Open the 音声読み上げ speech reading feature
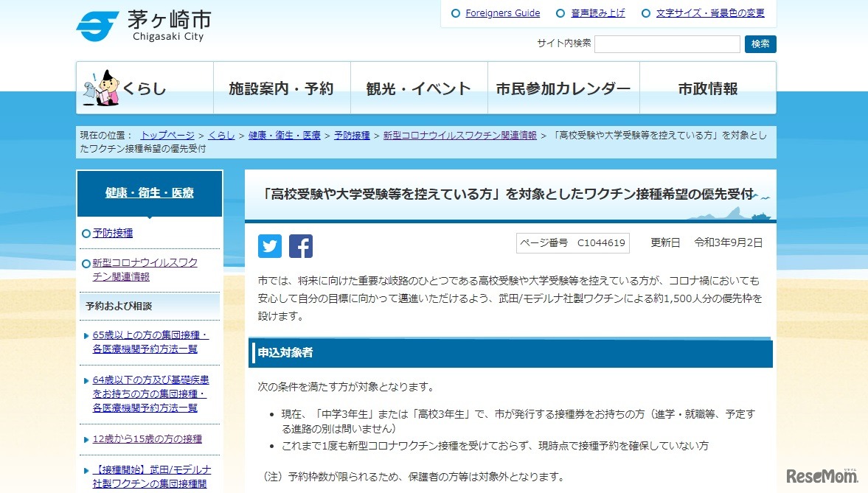 pyautogui.click(x=596, y=13)
